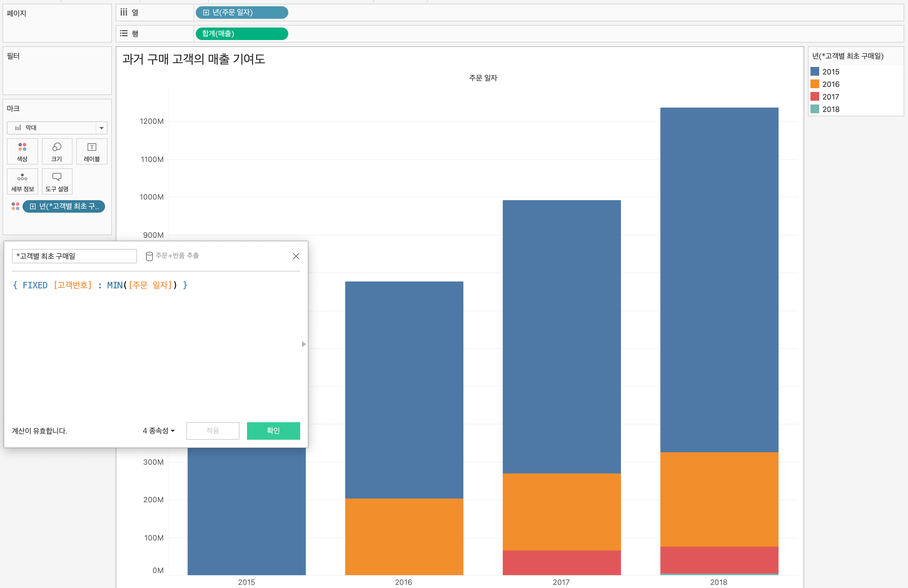
Task: Select the 2017 red legend swatch
Action: [x=815, y=97]
